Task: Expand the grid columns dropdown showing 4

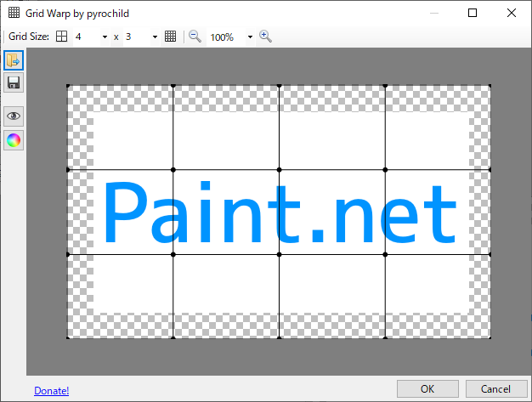Action: tap(105, 37)
